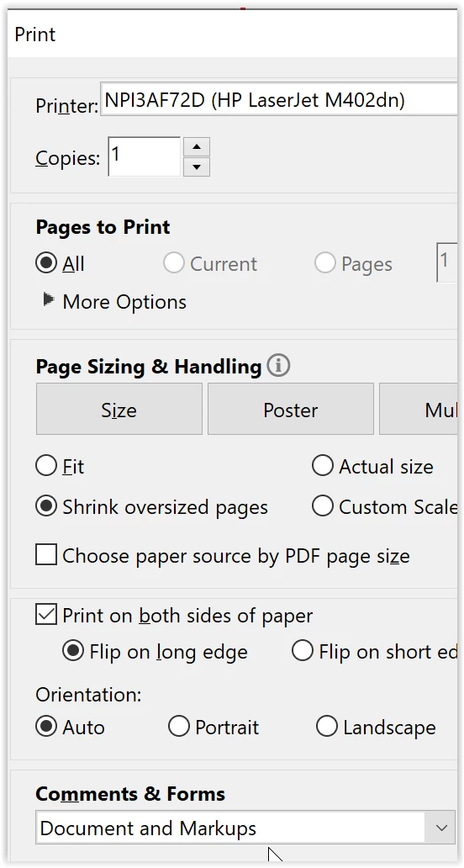Click the Poster button

click(290, 409)
